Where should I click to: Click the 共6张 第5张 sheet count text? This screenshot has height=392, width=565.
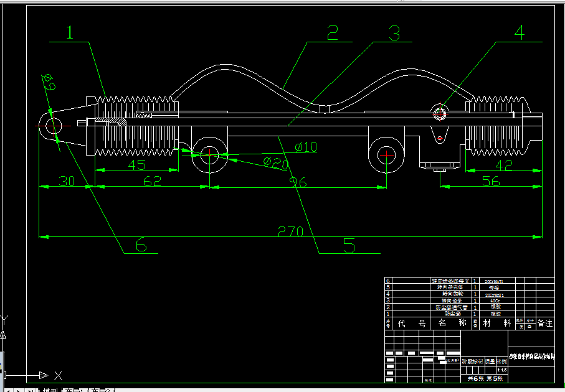tap(485, 378)
